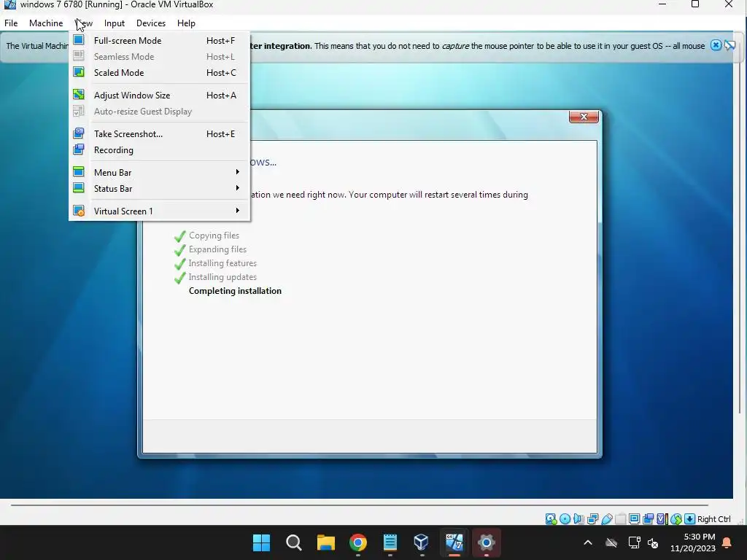The width and height of the screenshot is (747, 560).
Task: Click recording status icon in status bar
Action: 648,519
